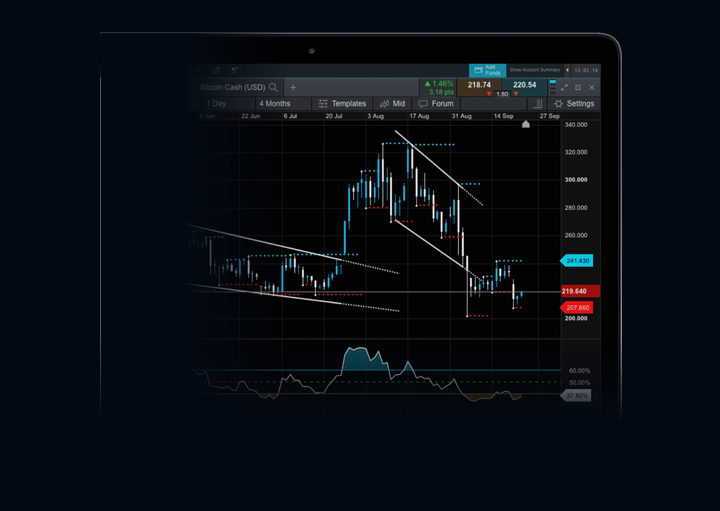Open the Forum
The height and width of the screenshot is (511, 720).
click(x=436, y=104)
